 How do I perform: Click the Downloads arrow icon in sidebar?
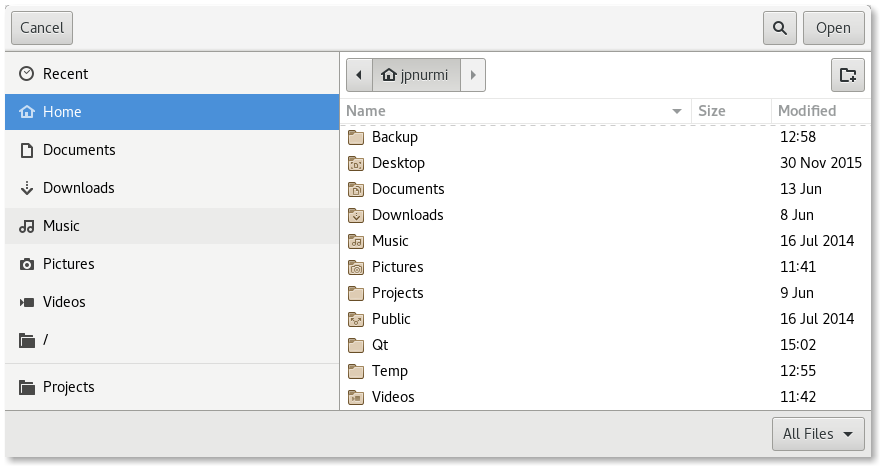27,188
